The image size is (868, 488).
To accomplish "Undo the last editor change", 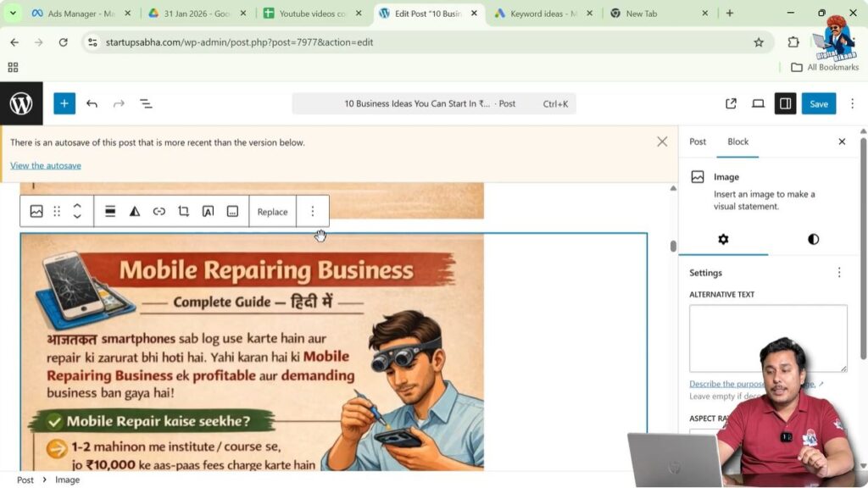I will 92,103.
